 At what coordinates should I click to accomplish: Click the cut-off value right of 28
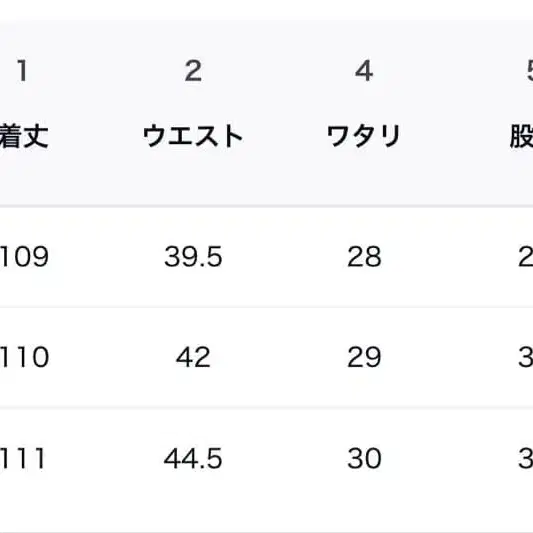(526, 256)
